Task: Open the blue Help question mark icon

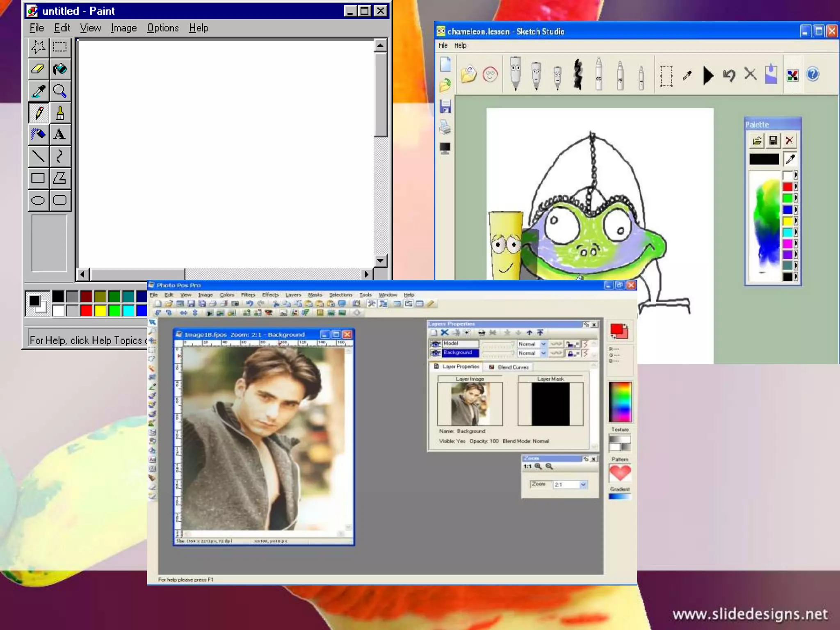Action: (813, 75)
